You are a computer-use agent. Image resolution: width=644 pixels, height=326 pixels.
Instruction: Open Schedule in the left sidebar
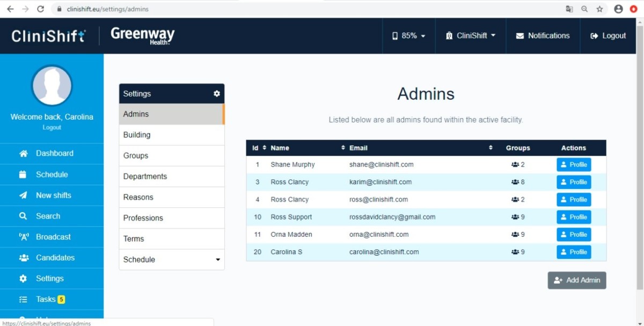coord(52,175)
